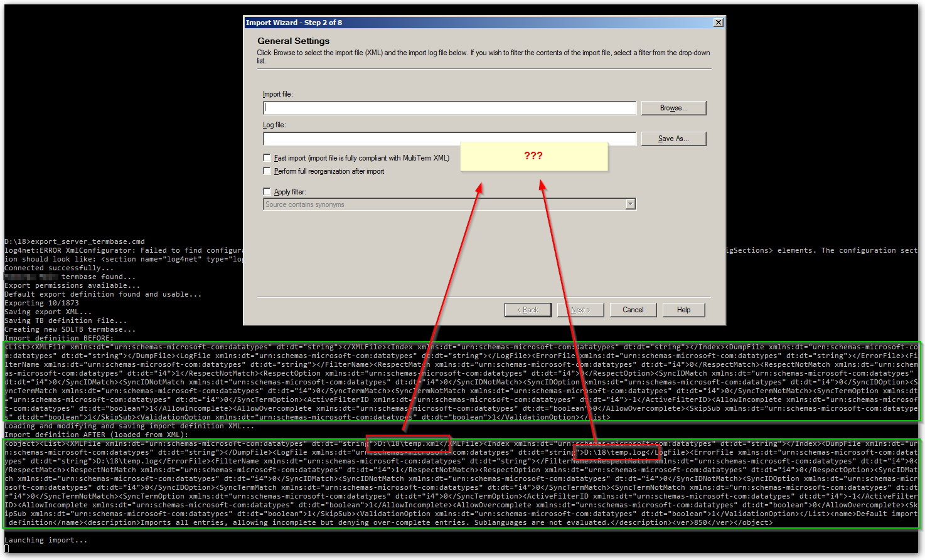Click the General Settings heading
The width and height of the screenshot is (925, 560).
coord(293,41)
